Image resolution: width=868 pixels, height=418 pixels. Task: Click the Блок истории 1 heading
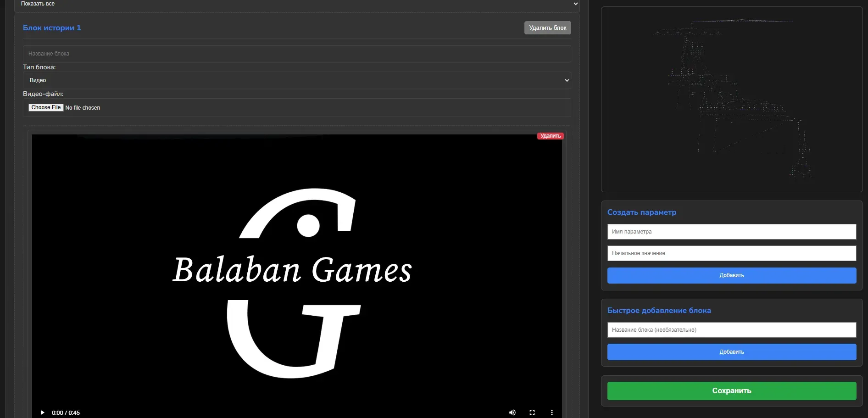tap(52, 28)
